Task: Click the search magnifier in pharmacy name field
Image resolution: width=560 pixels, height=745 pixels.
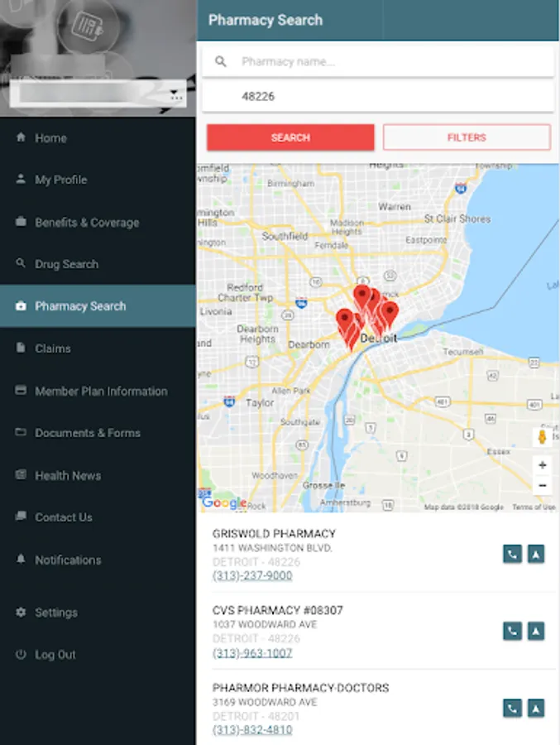Action: click(220, 61)
